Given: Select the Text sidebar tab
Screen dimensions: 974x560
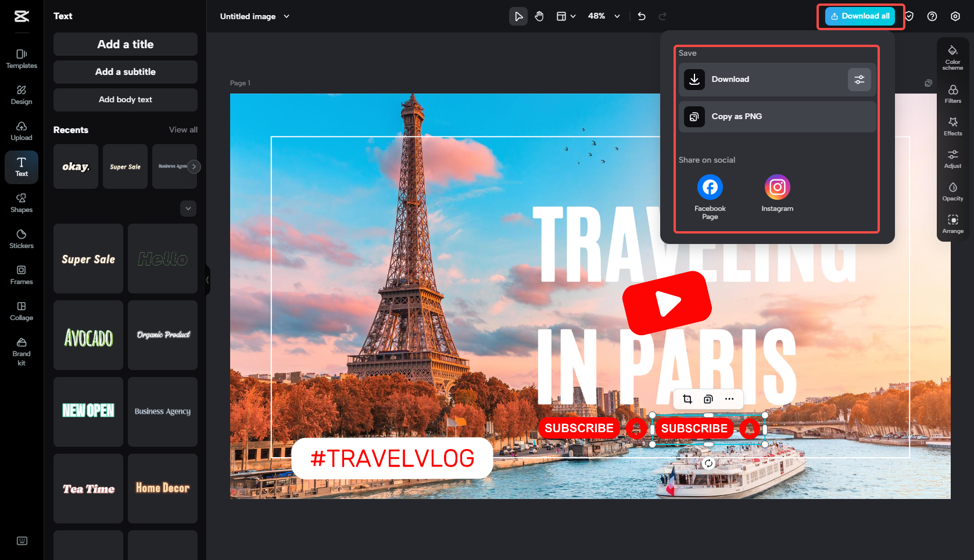Looking at the screenshot, I should [x=22, y=167].
